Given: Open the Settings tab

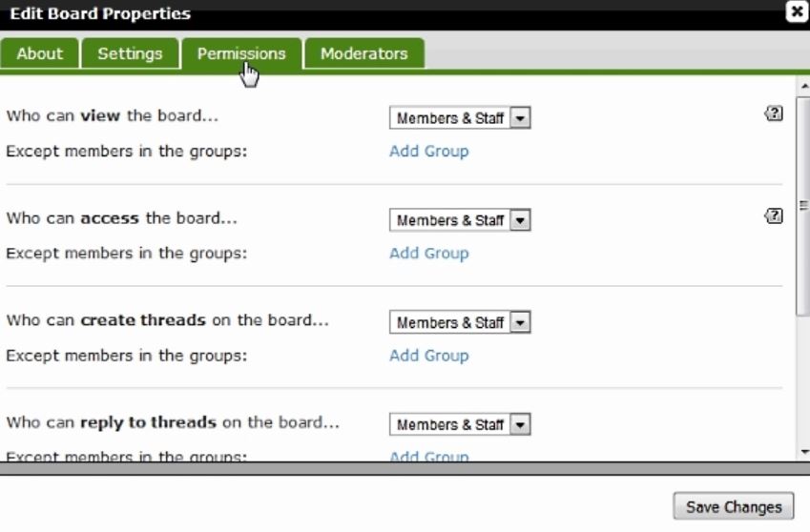Looking at the screenshot, I should [x=130, y=53].
